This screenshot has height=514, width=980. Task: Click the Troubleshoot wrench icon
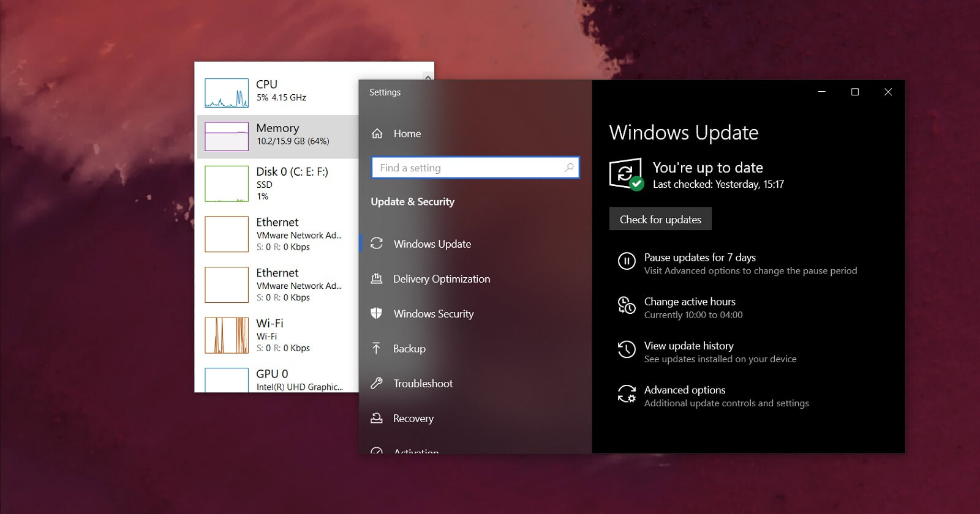pyautogui.click(x=377, y=383)
